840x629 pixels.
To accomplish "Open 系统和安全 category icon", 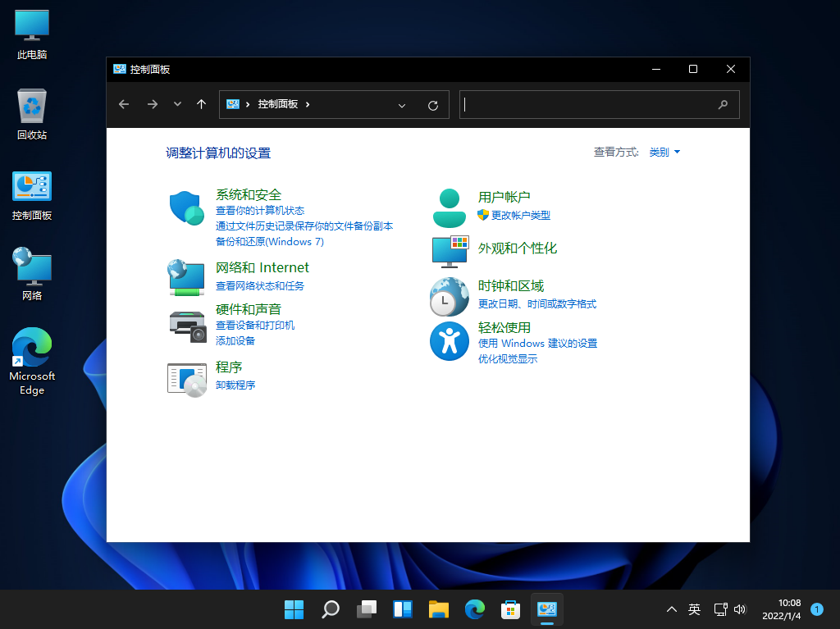I will (186, 207).
